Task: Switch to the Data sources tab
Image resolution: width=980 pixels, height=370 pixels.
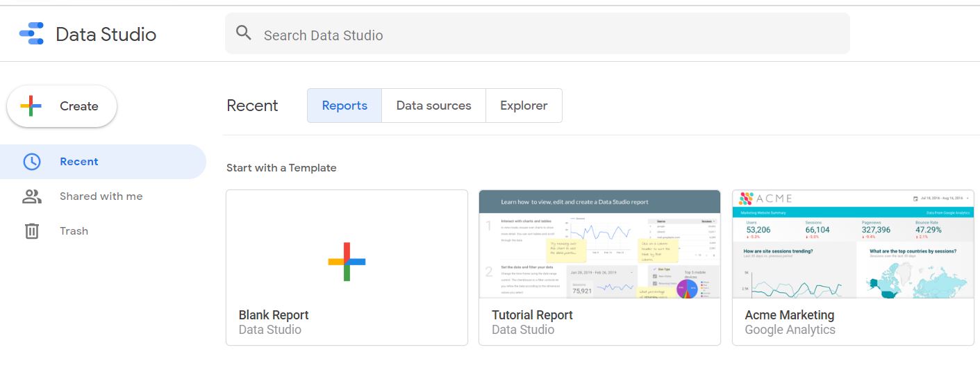Action: point(433,106)
